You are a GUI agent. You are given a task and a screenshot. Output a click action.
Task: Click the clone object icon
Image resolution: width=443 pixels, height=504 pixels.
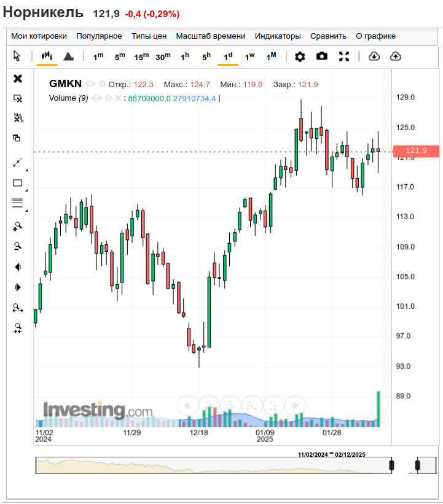[17, 138]
